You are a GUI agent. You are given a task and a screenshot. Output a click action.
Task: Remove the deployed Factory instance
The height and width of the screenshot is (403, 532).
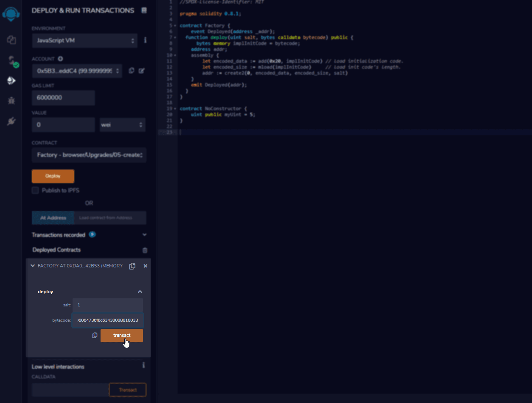[x=146, y=266]
